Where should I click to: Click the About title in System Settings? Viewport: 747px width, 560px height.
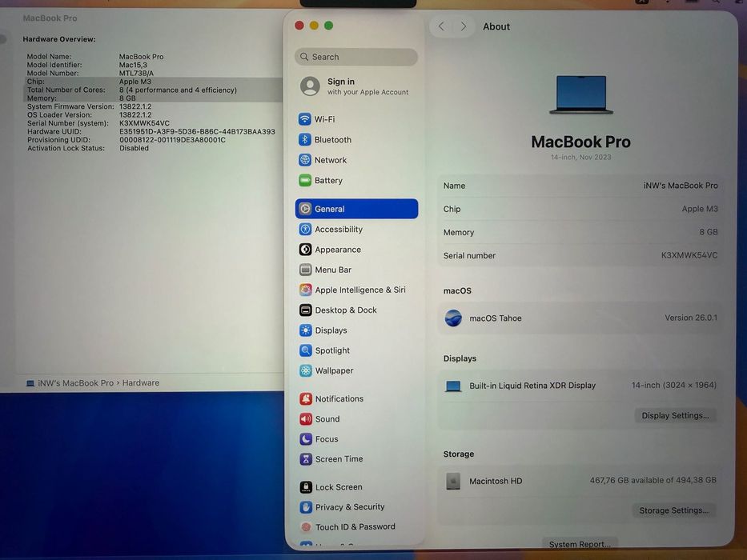(x=496, y=26)
